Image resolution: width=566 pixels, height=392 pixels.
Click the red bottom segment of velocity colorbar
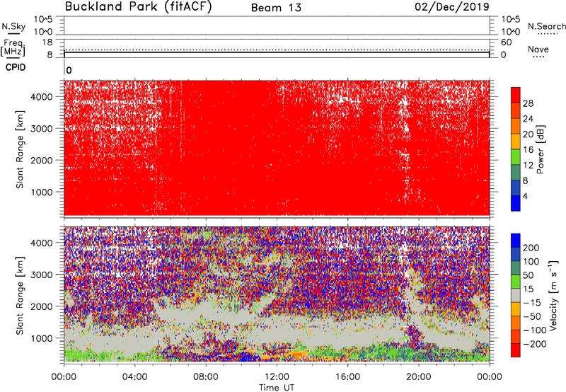pyautogui.click(x=516, y=350)
